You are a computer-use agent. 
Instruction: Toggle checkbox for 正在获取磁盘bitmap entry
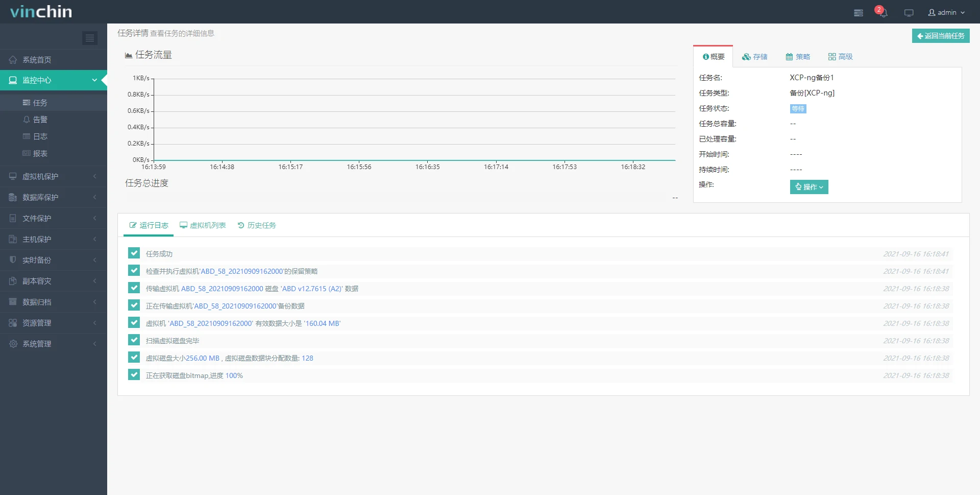134,375
